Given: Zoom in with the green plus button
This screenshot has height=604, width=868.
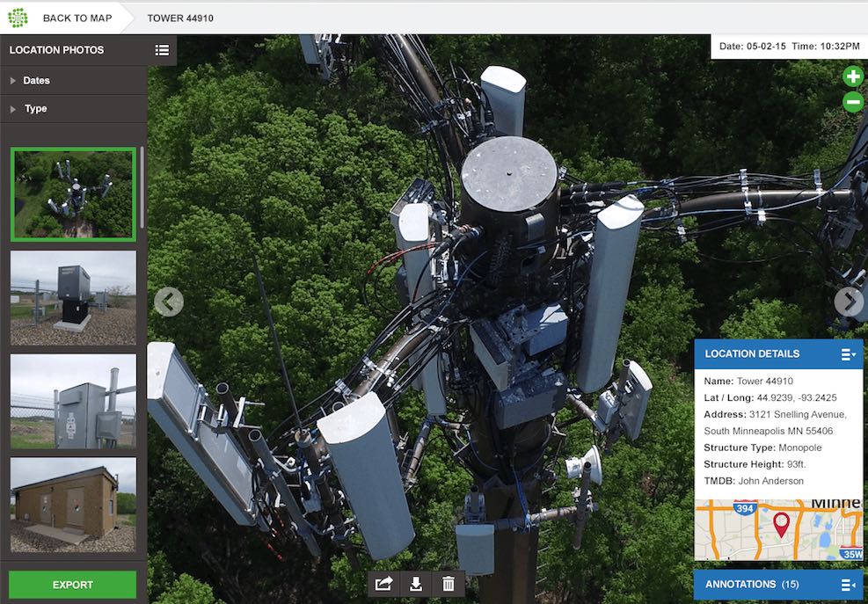Looking at the screenshot, I should tap(853, 76).
